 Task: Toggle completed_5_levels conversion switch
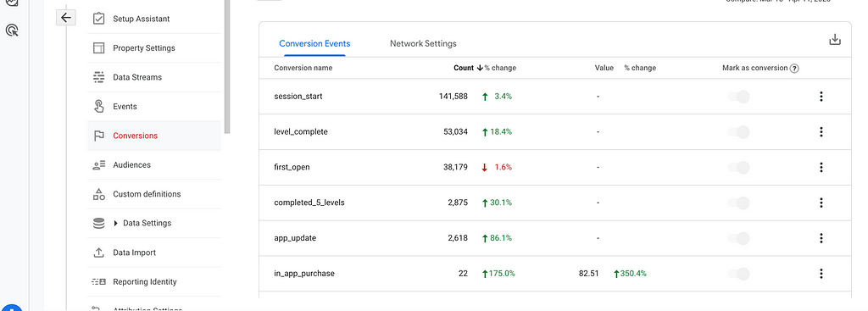(738, 203)
